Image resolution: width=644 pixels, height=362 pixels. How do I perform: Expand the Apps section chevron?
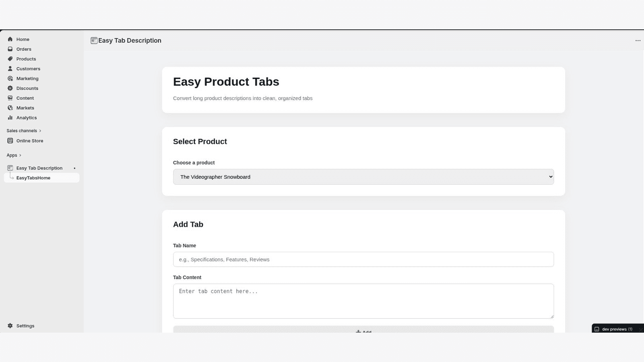click(x=20, y=155)
